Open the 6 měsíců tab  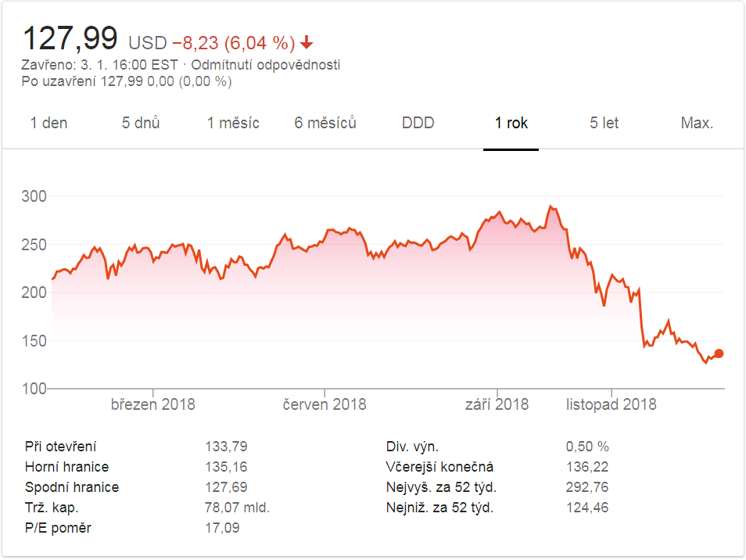point(325,123)
